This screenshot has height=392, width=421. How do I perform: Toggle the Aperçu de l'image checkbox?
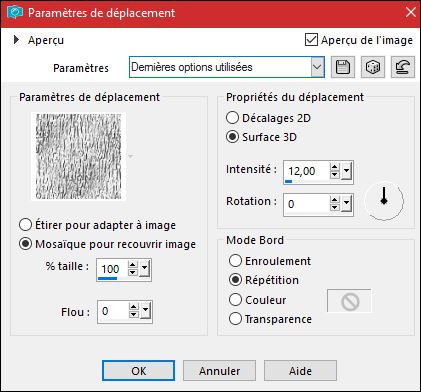tap(311, 40)
